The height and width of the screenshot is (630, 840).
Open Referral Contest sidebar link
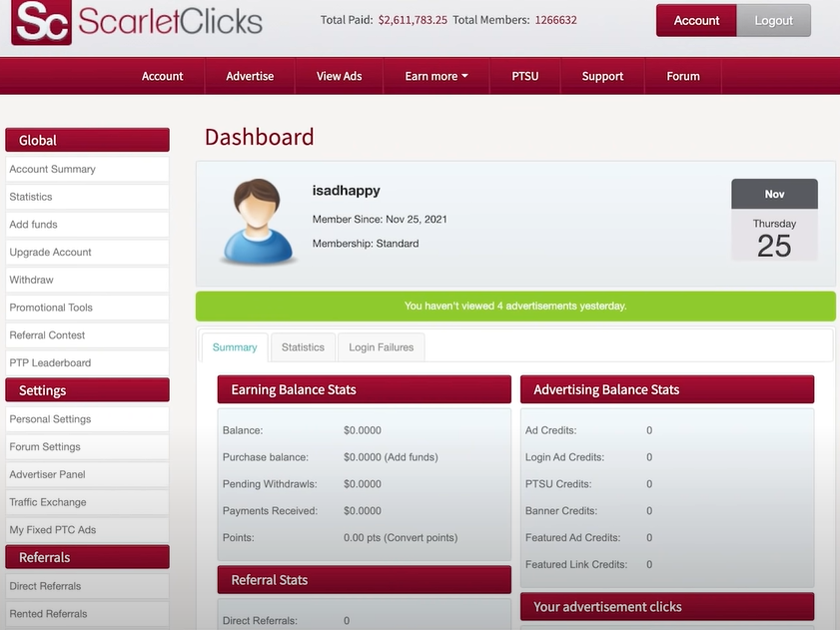(87, 334)
